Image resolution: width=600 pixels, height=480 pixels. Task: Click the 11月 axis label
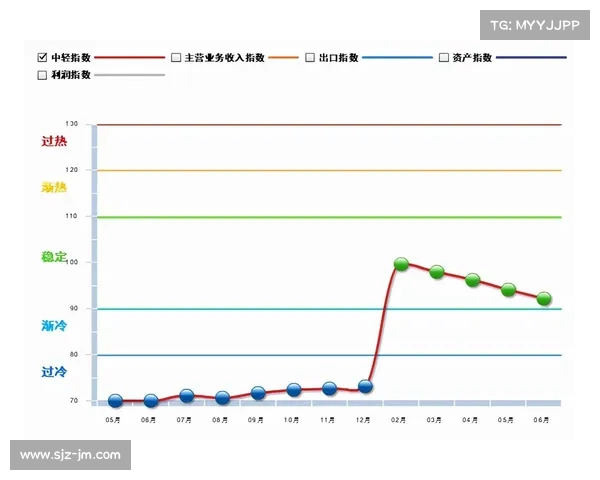tap(329, 421)
